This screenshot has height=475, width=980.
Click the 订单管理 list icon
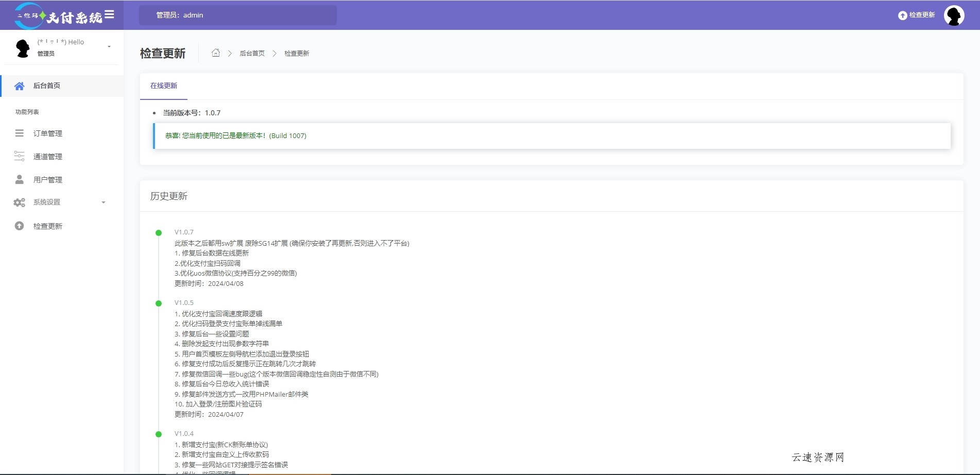pyautogui.click(x=20, y=133)
